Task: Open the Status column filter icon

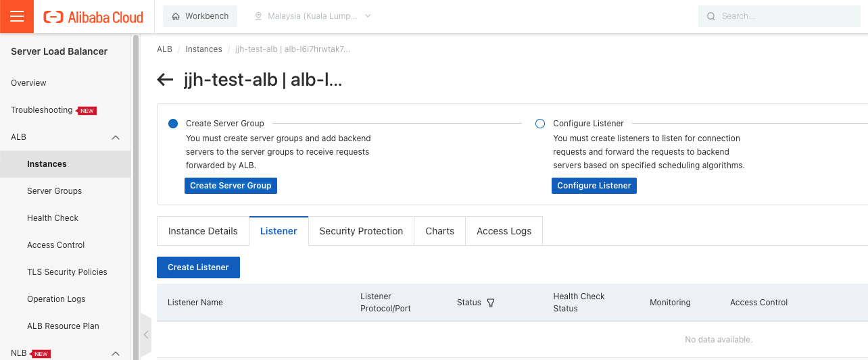Action: coord(491,303)
